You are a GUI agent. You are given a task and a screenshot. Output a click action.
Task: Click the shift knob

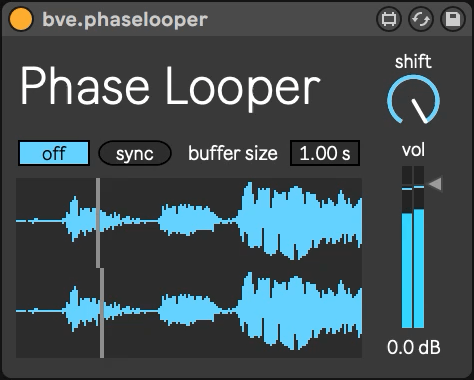[413, 99]
